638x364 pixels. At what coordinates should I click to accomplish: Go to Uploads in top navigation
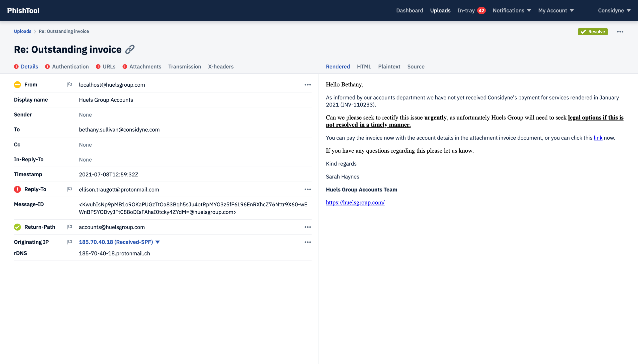click(440, 10)
